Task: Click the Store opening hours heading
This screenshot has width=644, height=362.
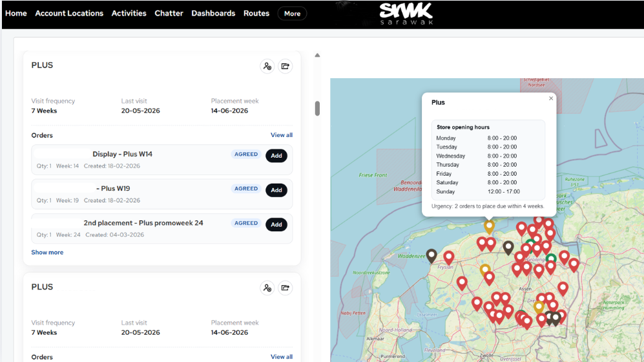Action: click(463, 127)
